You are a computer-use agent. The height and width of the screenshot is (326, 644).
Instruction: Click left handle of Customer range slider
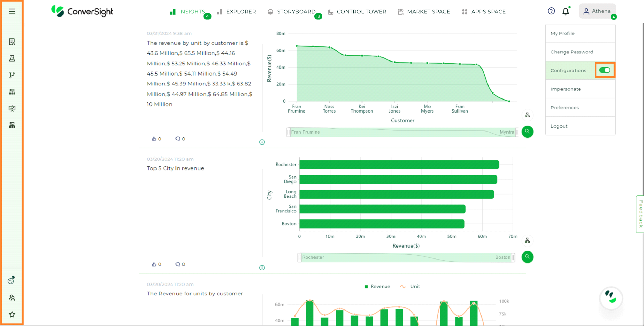point(288,132)
